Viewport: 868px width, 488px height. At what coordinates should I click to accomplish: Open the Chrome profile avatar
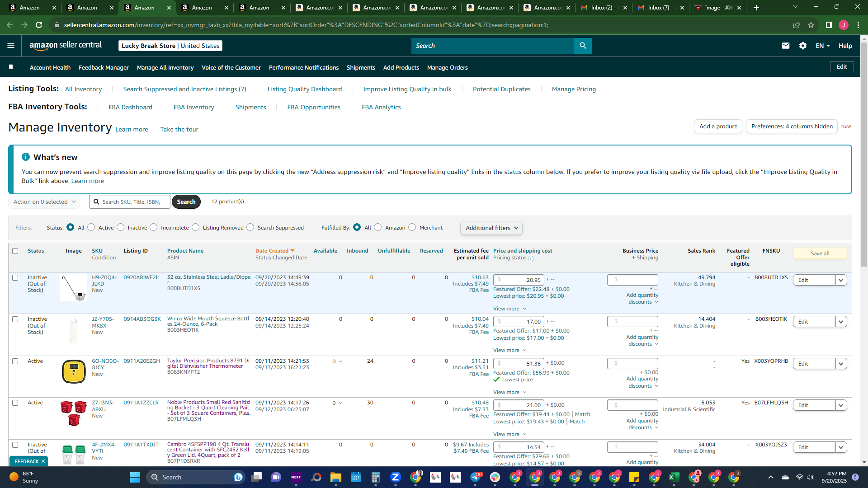[x=844, y=25]
